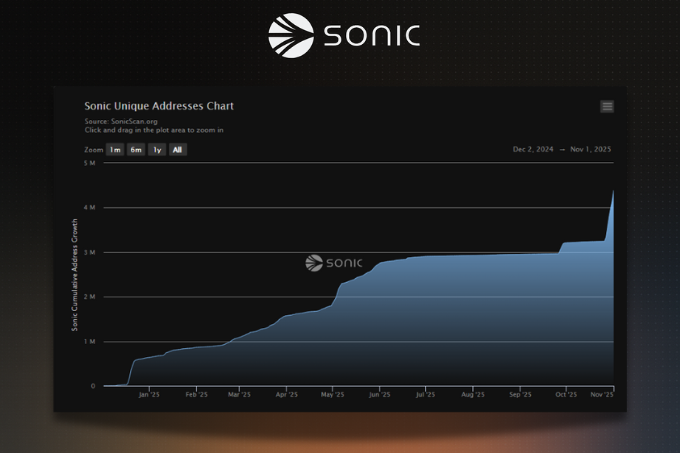680x453 pixels.
Task: Click the Mar '25 x-axis label
Action: pos(239,394)
